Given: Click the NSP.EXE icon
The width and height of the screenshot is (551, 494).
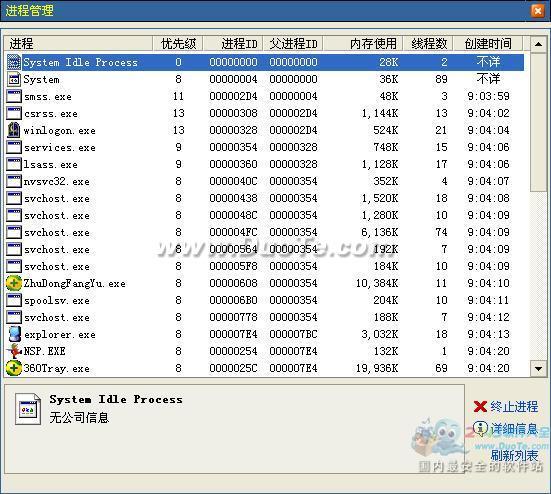Looking at the screenshot, I should (14, 351).
